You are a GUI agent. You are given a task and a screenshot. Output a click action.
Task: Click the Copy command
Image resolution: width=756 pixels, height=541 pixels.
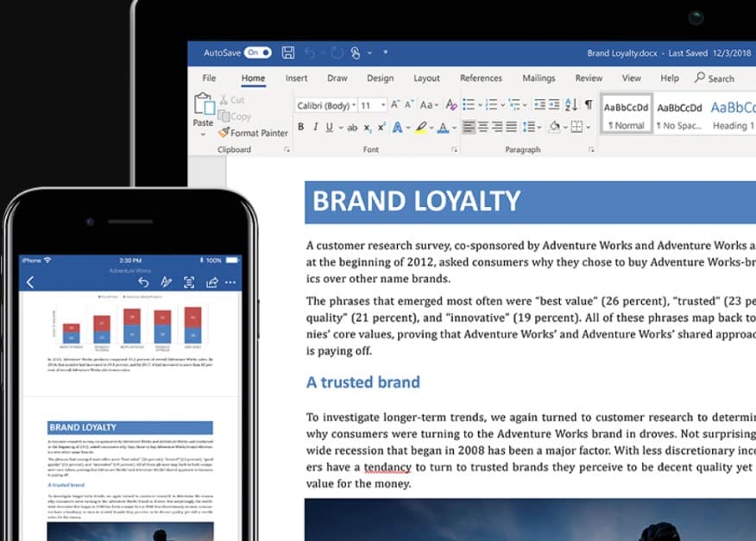point(235,116)
